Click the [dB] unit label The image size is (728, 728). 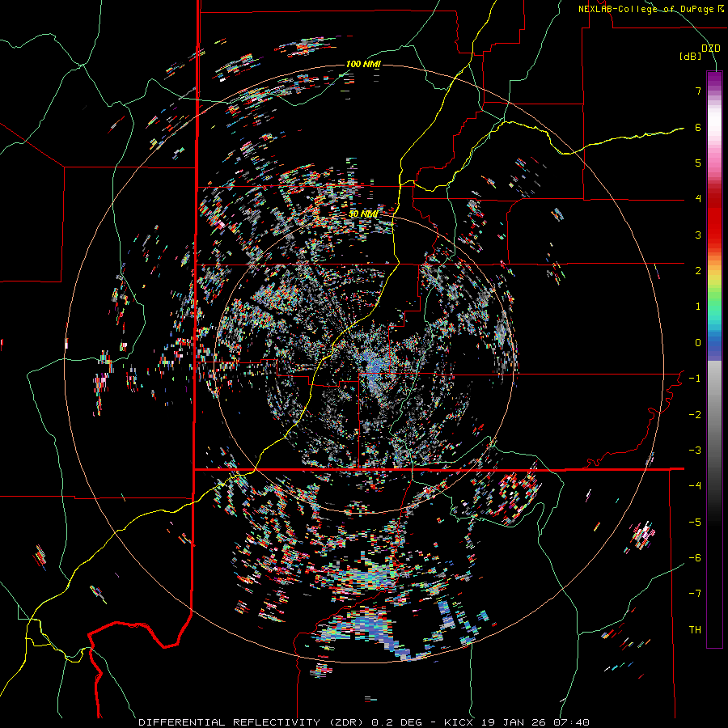[x=691, y=57]
